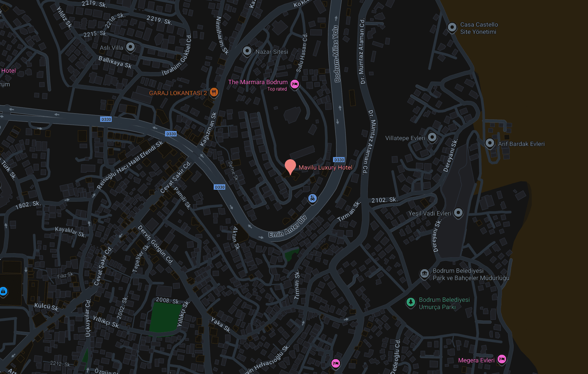Open The Marmara Bodrum label text

258,82
